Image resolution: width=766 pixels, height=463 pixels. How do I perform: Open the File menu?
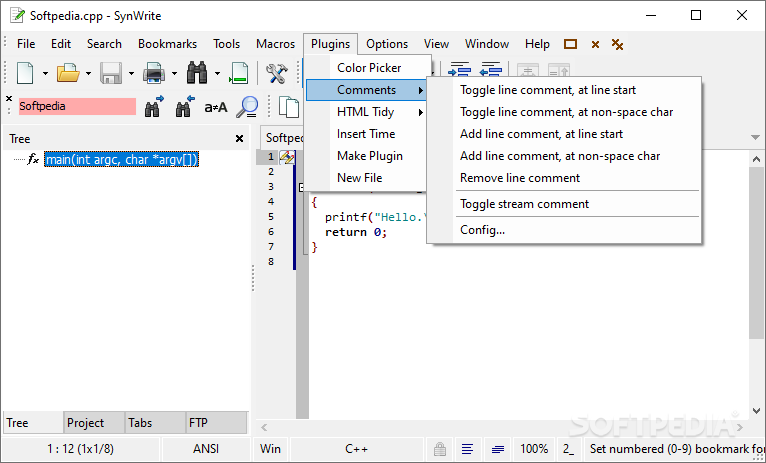26,44
